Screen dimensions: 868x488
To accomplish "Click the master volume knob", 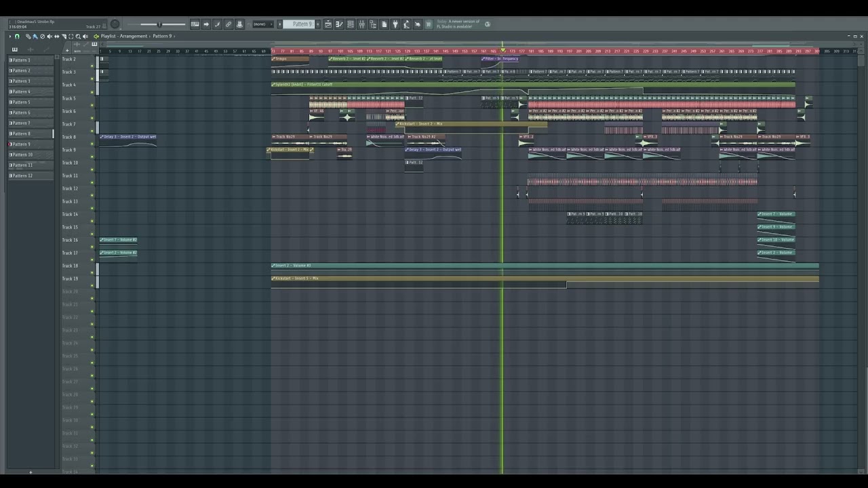I will pos(115,24).
